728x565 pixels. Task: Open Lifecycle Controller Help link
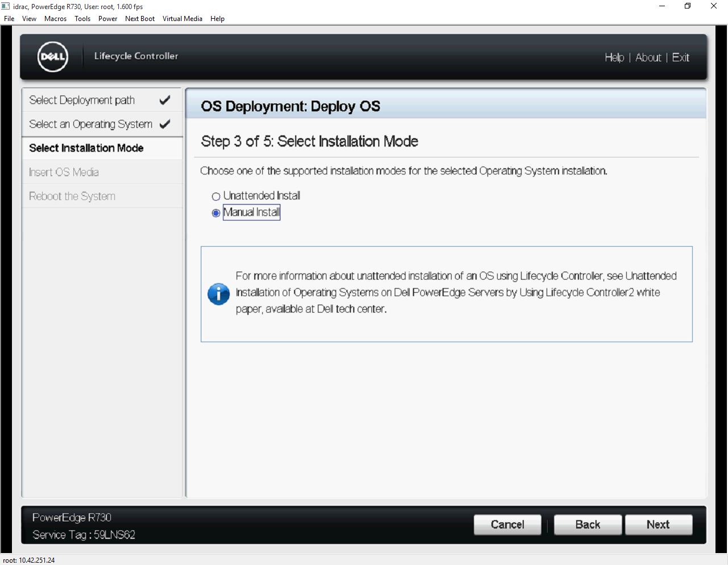tap(614, 57)
